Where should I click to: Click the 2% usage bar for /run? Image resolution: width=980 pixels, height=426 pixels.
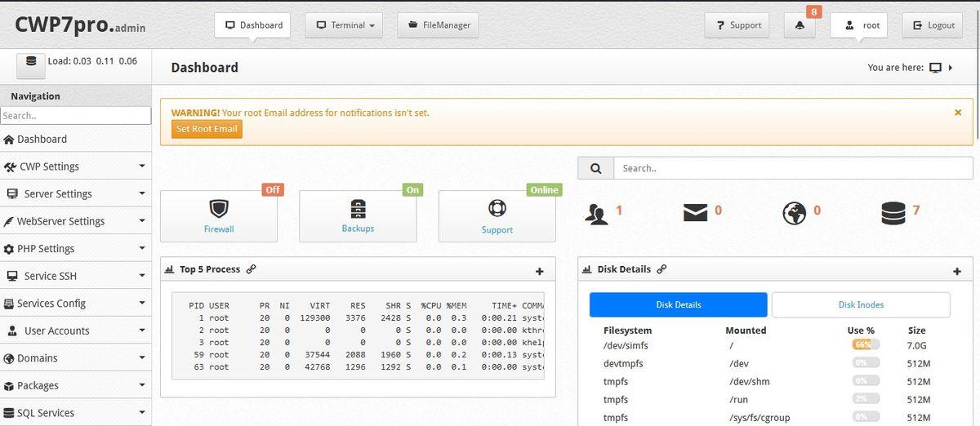(x=866, y=399)
